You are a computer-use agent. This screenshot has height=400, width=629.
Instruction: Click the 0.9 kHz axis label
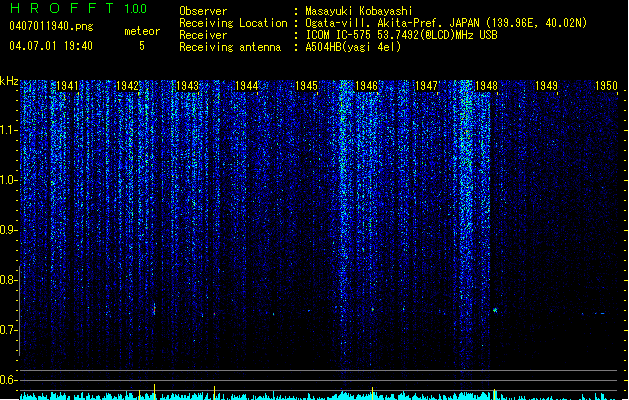[x=8, y=230]
